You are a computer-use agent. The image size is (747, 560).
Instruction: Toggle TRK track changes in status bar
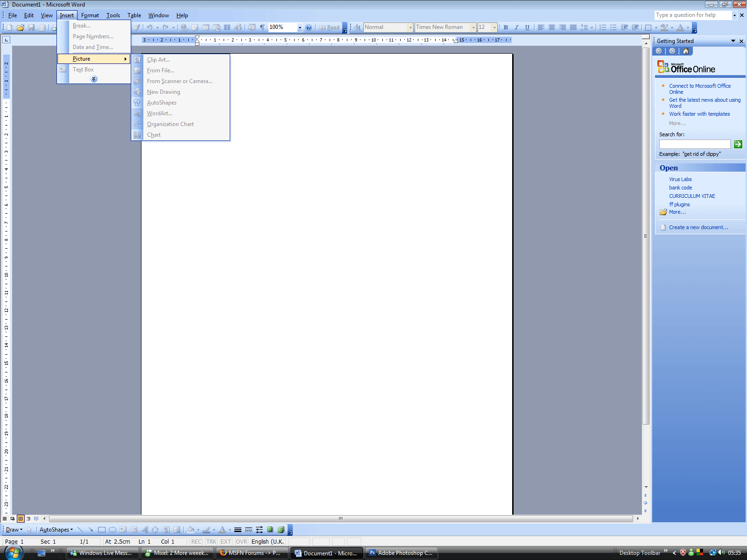click(x=211, y=542)
